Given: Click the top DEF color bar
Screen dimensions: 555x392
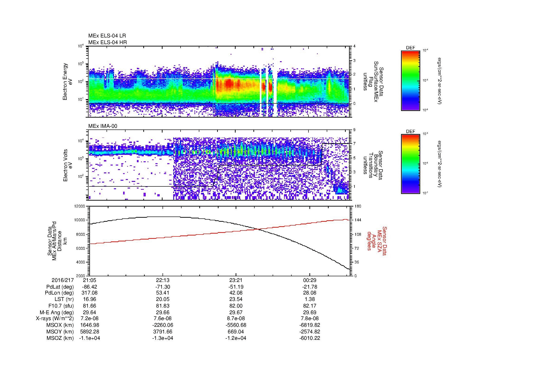Looking at the screenshot, I should pos(410,80).
